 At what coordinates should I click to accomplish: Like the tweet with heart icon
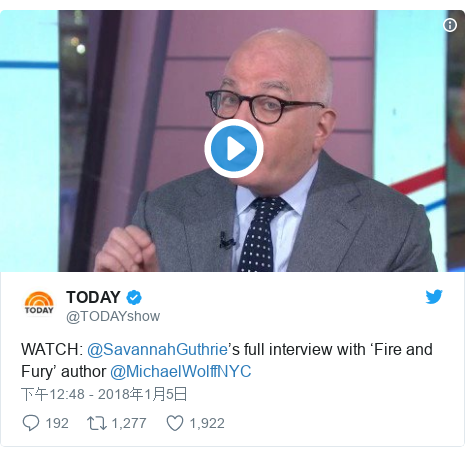coord(175,423)
